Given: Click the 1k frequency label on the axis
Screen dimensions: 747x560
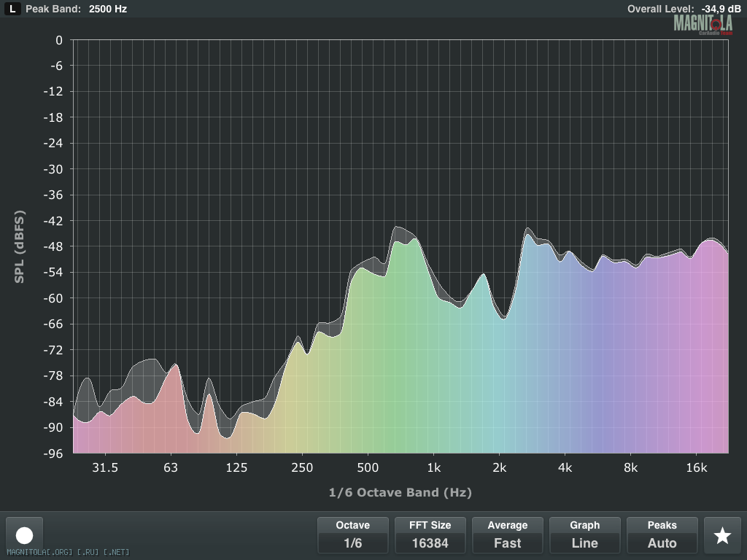Looking at the screenshot, I should (433, 467).
